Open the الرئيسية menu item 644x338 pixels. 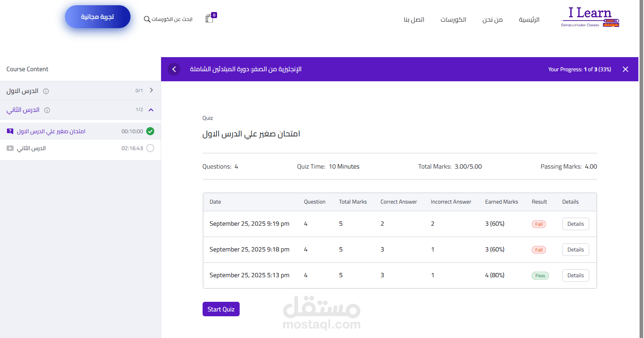(x=529, y=20)
